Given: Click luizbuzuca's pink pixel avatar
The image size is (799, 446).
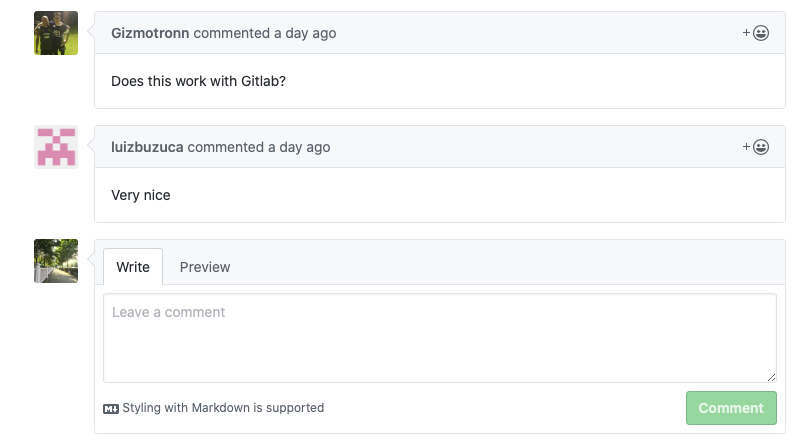Looking at the screenshot, I should point(56,147).
